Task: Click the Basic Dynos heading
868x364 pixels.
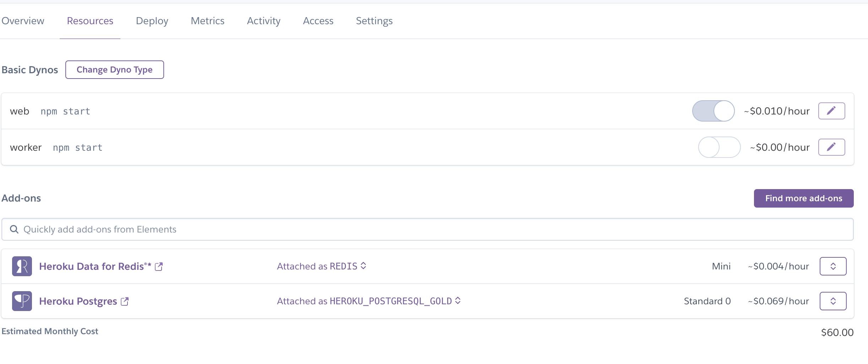Action: coord(30,70)
